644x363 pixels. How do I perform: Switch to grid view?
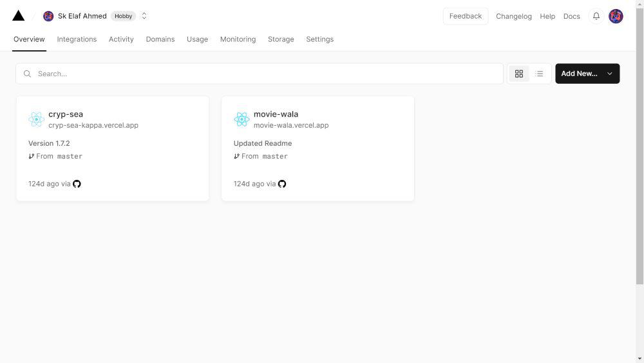[x=518, y=74]
